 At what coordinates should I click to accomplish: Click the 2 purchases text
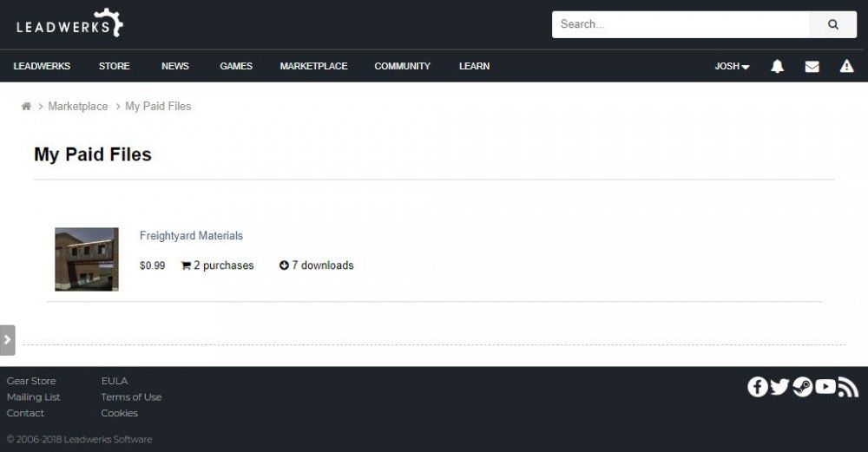[223, 265]
